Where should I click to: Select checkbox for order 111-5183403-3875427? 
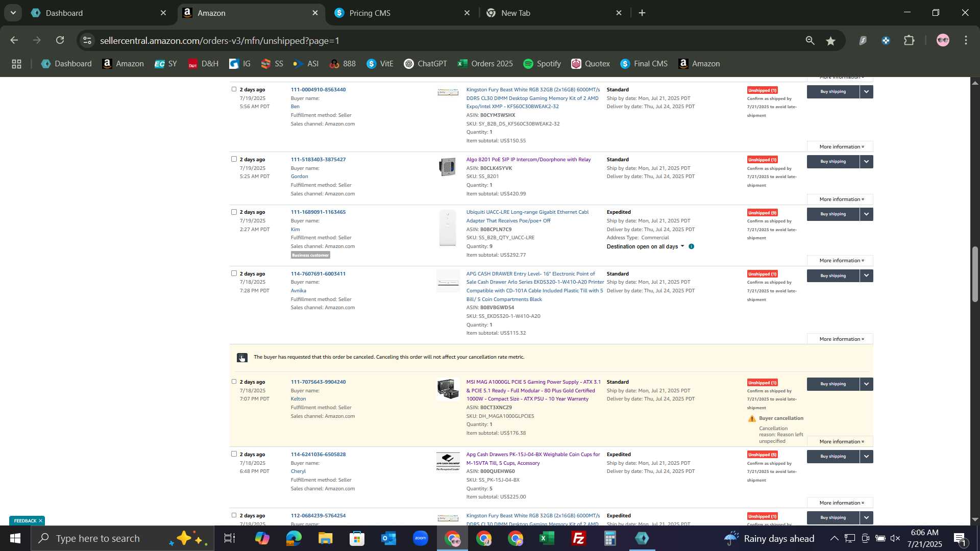tap(234, 159)
